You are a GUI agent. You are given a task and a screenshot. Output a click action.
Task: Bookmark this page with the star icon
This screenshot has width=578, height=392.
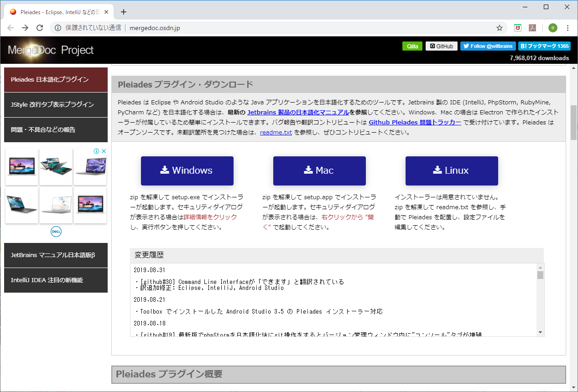coord(500,28)
